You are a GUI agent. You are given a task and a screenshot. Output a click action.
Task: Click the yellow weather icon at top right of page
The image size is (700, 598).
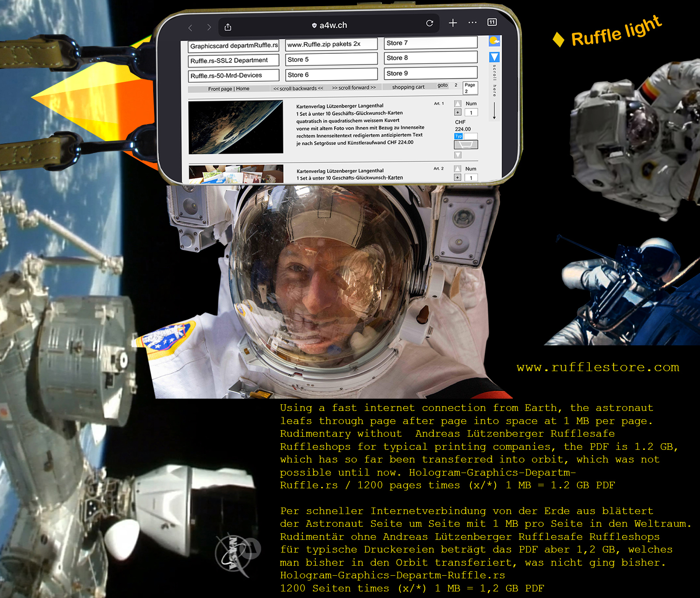coord(494,42)
